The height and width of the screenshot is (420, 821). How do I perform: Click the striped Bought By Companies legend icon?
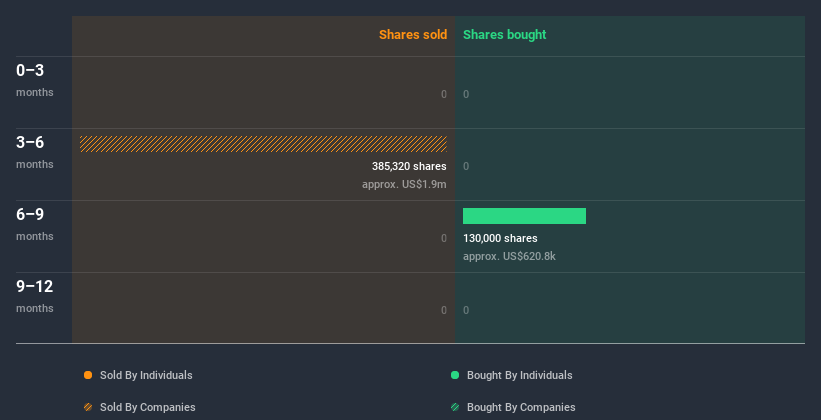click(455, 407)
